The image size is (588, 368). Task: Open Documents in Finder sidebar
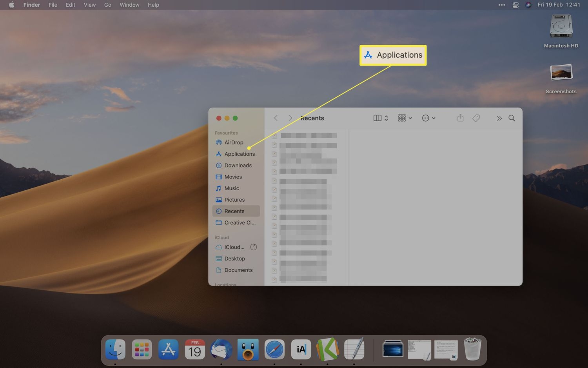pos(234,270)
